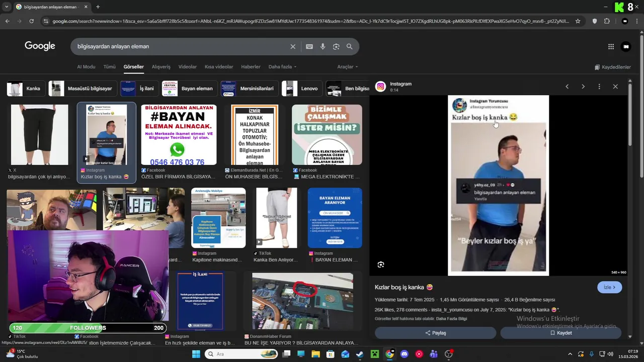Reload the page in Chrome
Viewport: 644px width, 362px height.
click(x=31, y=21)
